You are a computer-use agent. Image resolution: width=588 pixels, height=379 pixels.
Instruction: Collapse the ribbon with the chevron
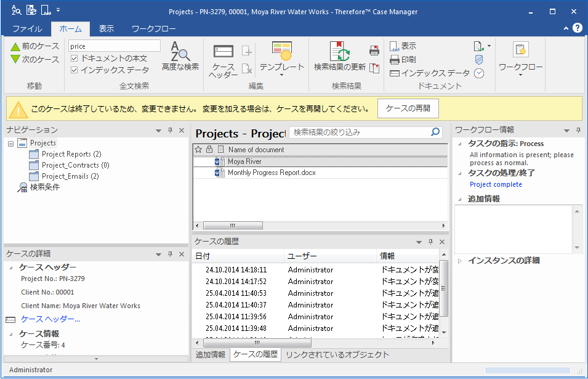click(x=566, y=28)
